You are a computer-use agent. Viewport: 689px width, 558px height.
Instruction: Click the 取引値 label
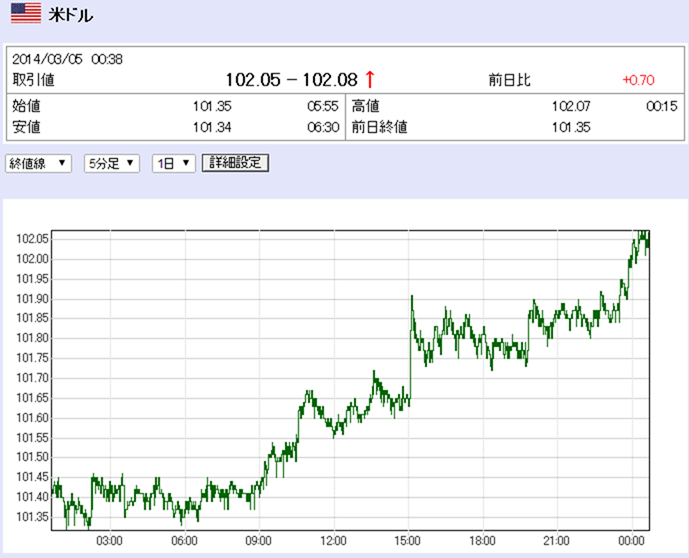(33, 80)
